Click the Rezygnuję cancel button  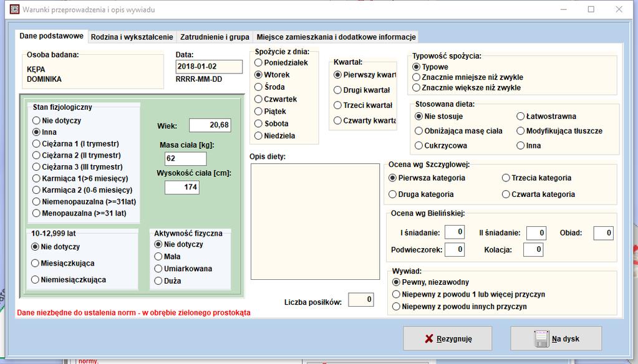tap(448, 338)
